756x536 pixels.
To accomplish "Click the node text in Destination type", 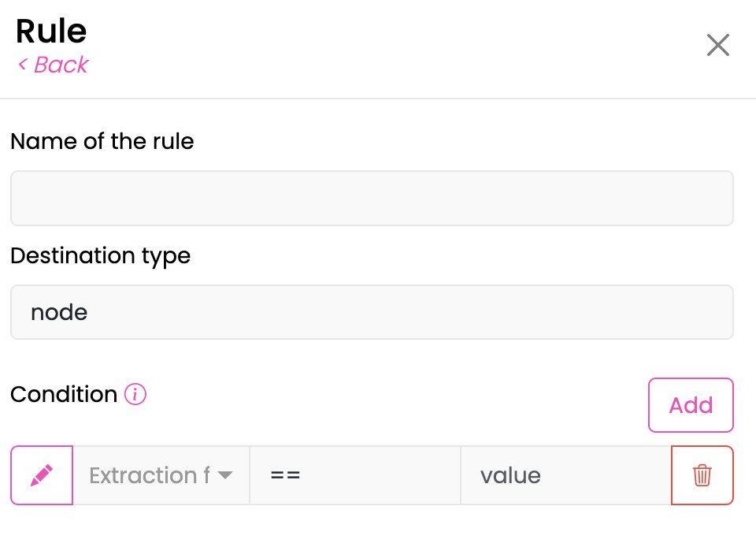I will point(59,313).
